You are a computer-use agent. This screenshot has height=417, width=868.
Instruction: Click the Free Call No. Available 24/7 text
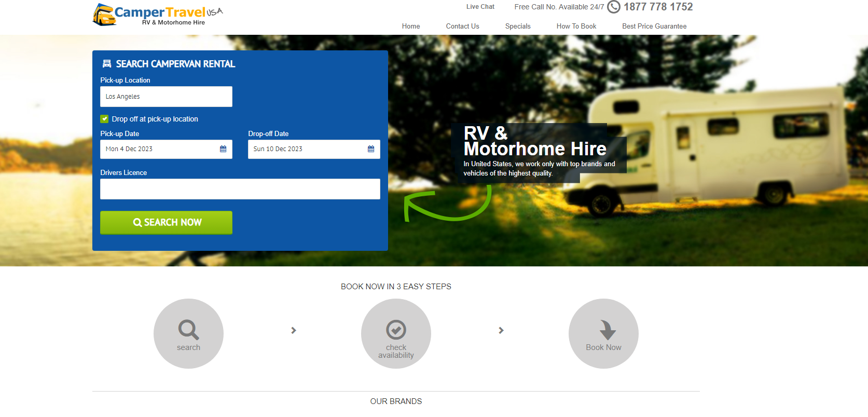tap(559, 7)
